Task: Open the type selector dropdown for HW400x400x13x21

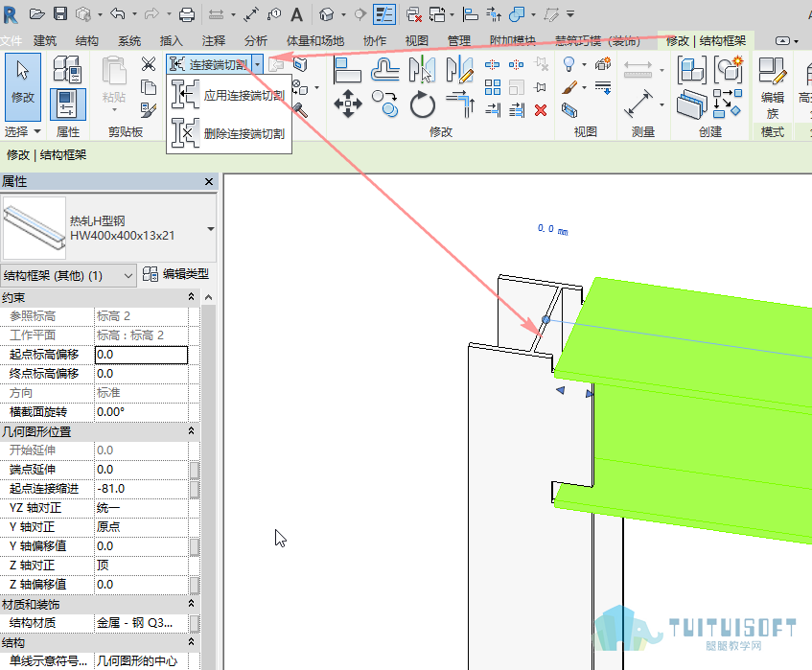Action: point(210,229)
